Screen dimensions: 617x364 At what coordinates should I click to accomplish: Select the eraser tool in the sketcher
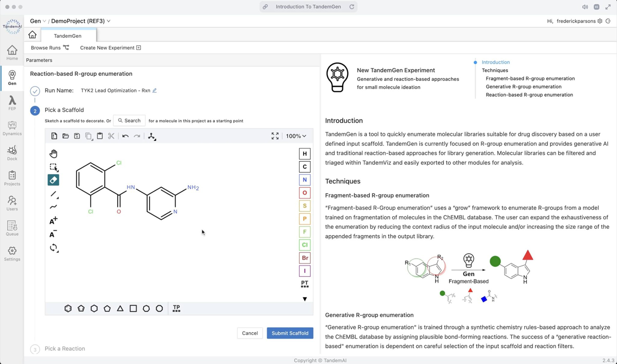53,180
